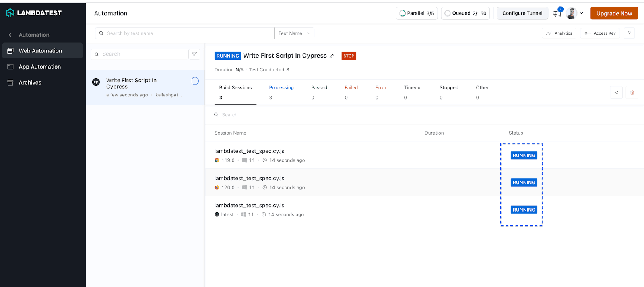The height and width of the screenshot is (287, 644).
Task: Click the pencil icon to rename build
Action: click(x=332, y=56)
